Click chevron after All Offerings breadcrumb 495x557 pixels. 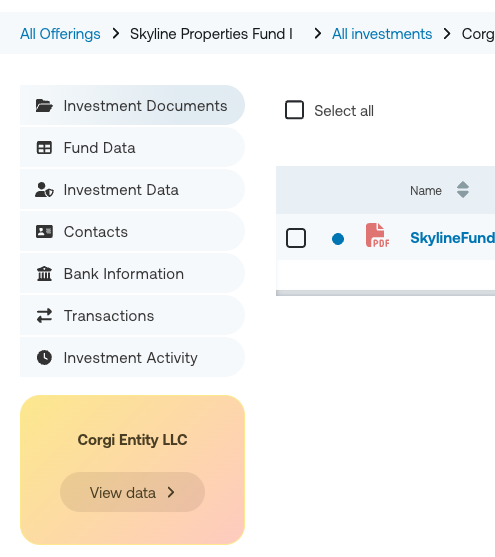(115, 34)
